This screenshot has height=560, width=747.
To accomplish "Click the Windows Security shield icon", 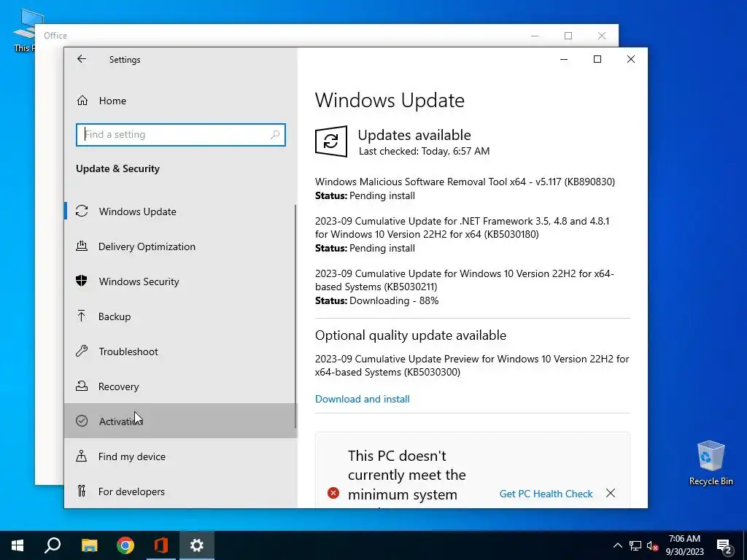I will pos(82,281).
